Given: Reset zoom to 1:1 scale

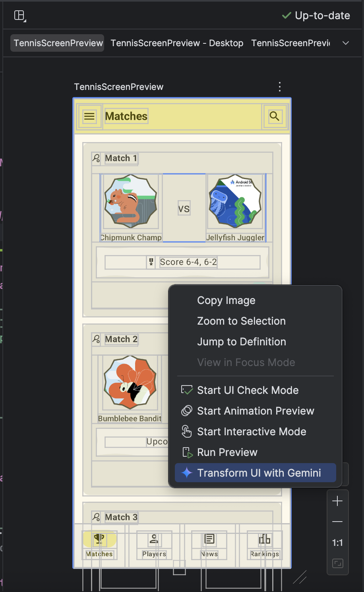Looking at the screenshot, I should 337,543.
